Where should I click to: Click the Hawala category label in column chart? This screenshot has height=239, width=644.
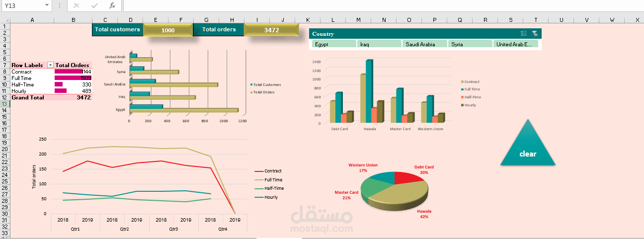370,129
